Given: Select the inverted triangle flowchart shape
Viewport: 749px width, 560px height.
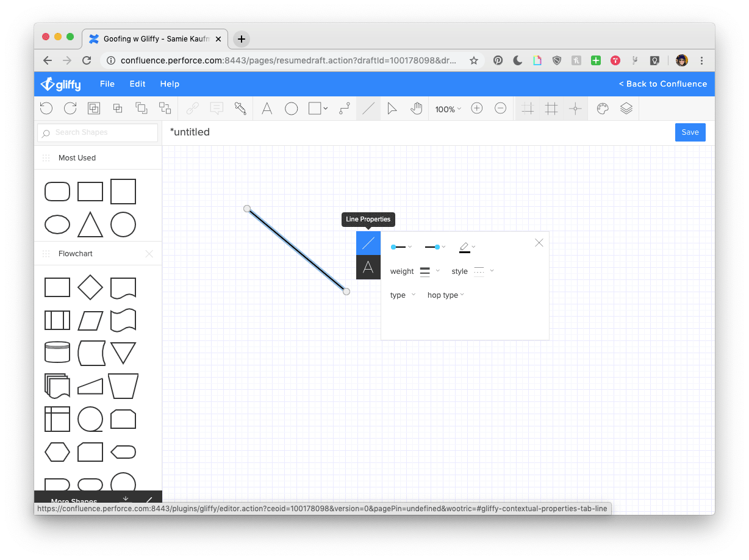Looking at the screenshot, I should click(x=123, y=353).
